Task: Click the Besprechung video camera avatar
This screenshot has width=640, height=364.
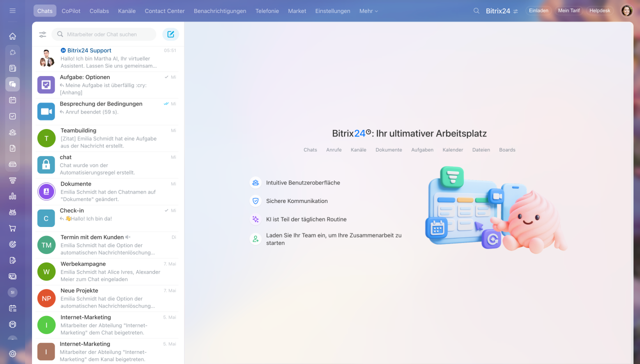Action: [x=46, y=111]
